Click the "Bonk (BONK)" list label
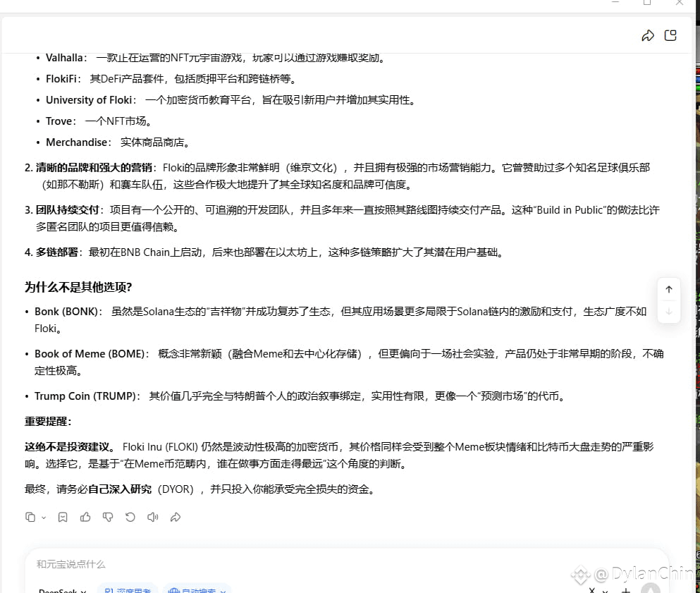Viewport: 700px width, 593px height. coord(68,312)
